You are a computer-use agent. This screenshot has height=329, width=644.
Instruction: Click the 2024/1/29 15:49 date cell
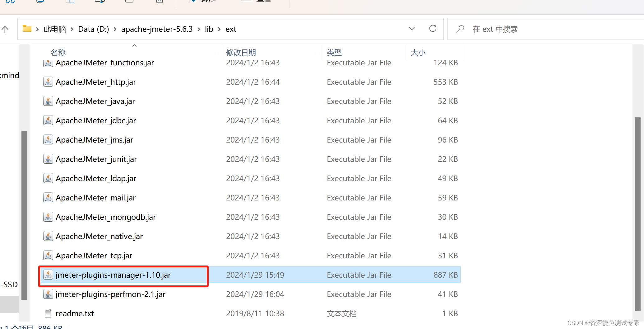[255, 275]
